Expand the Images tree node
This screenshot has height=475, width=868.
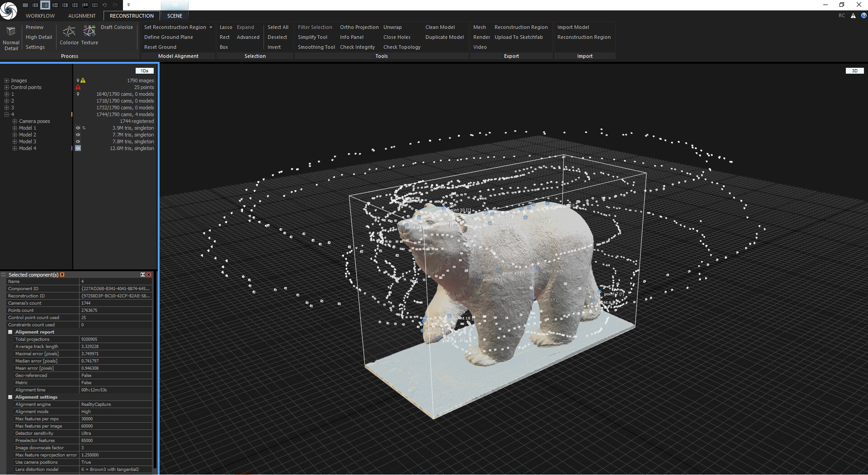(x=7, y=80)
